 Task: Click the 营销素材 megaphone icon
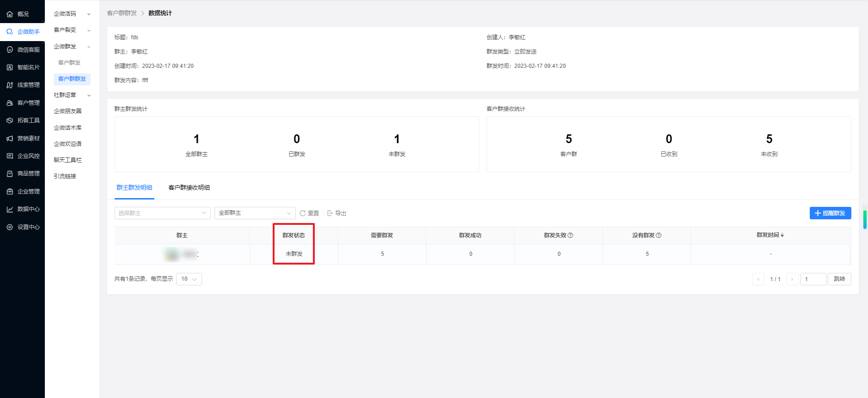tap(10, 139)
